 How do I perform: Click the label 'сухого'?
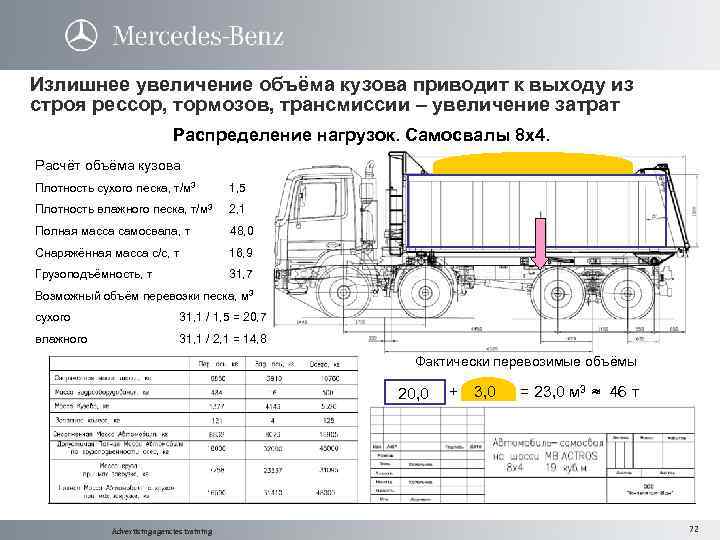[x=53, y=318]
